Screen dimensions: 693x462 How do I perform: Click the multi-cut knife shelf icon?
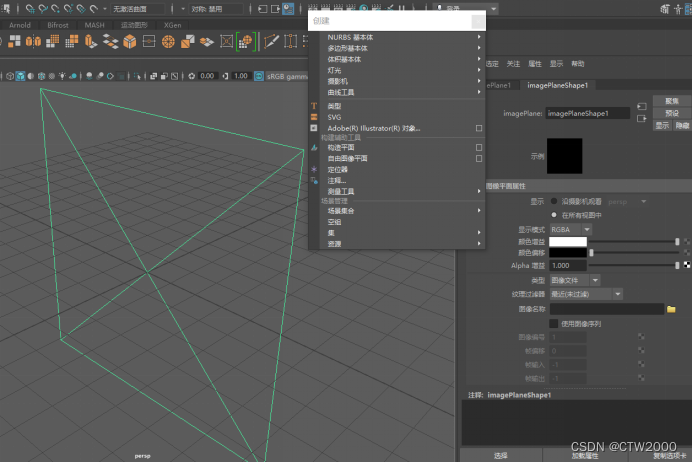click(x=271, y=42)
